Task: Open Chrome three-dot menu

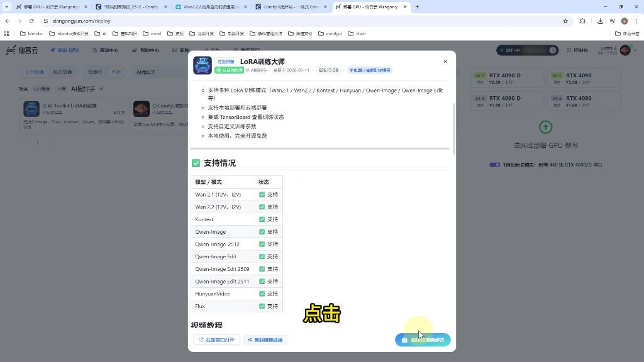Action: tap(636, 21)
